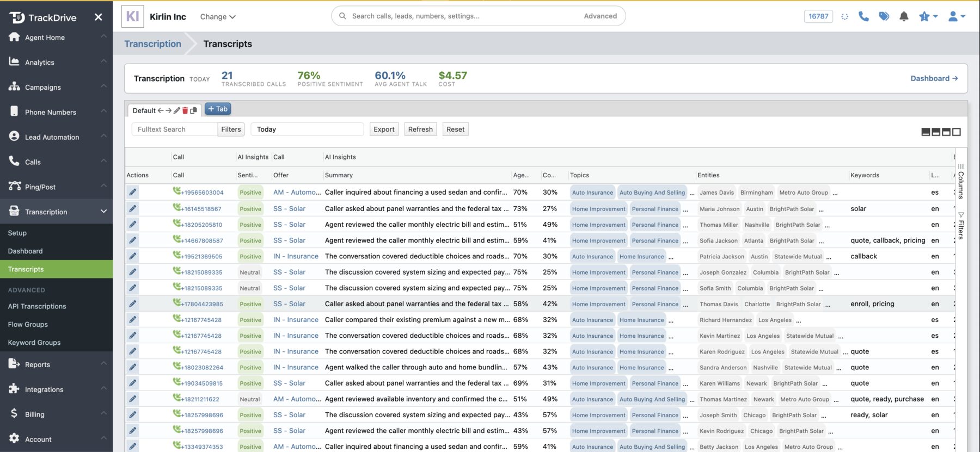Screen dimensions: 980x452
Task: Expand the Ping/Post menu
Action: tap(56, 187)
